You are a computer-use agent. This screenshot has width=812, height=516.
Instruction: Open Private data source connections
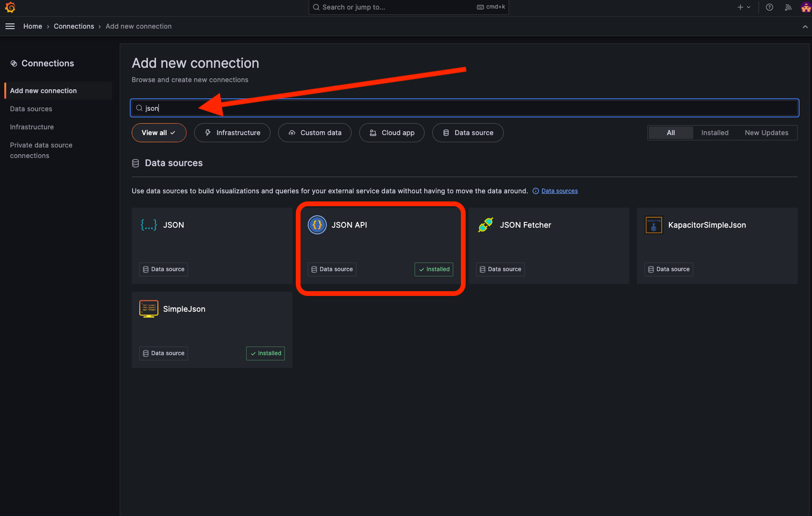[41, 150]
